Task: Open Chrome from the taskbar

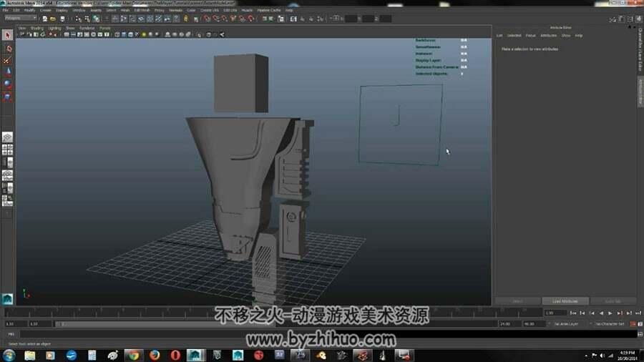Action: coord(134,355)
